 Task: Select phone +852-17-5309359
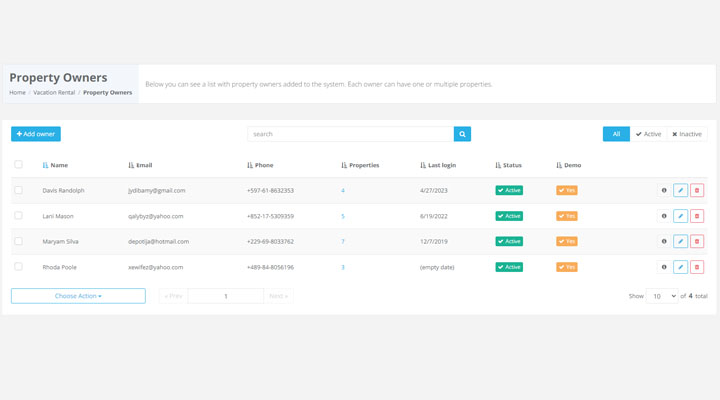pyautogui.click(x=270, y=216)
